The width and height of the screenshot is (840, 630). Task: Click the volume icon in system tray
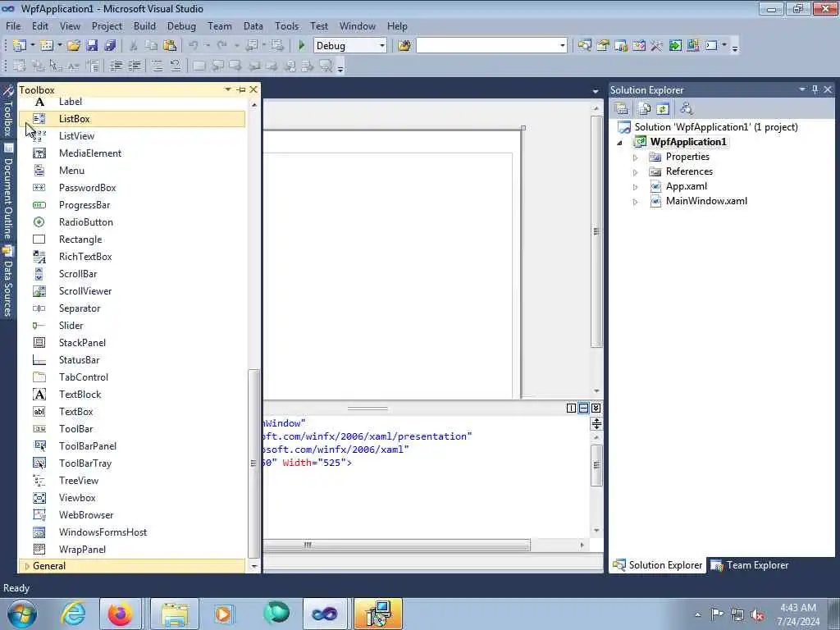(758, 614)
